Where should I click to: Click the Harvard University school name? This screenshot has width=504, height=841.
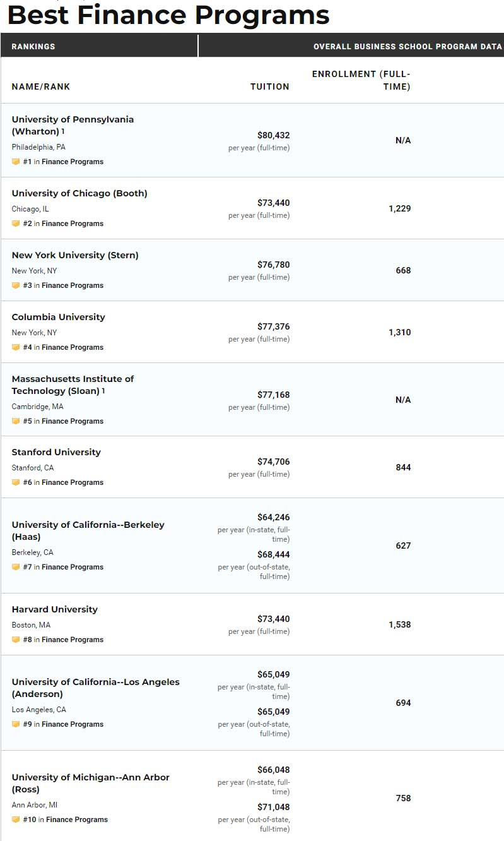(x=55, y=609)
